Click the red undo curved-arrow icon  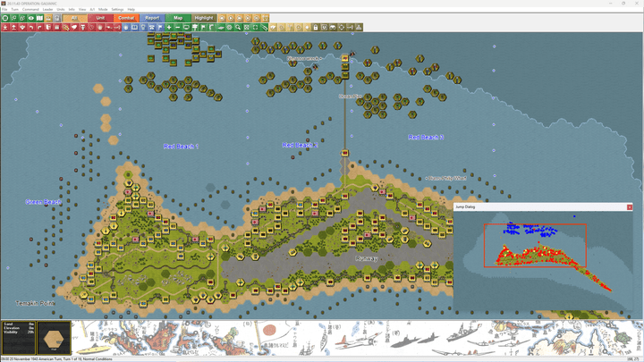[x=30, y=28]
